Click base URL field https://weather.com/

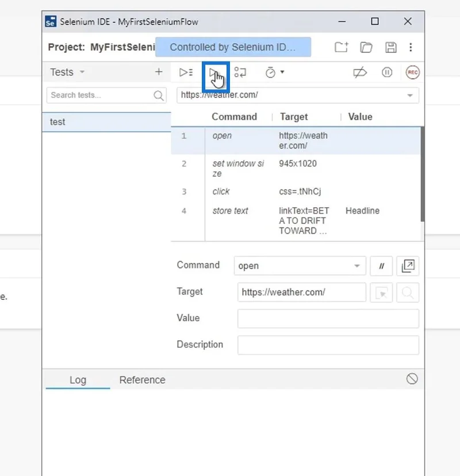[x=297, y=95]
